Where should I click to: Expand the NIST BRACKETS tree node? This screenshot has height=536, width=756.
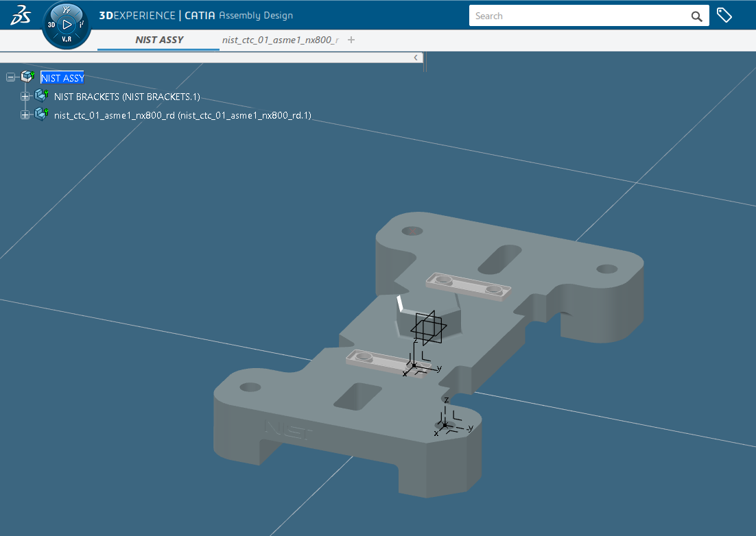tap(25, 97)
